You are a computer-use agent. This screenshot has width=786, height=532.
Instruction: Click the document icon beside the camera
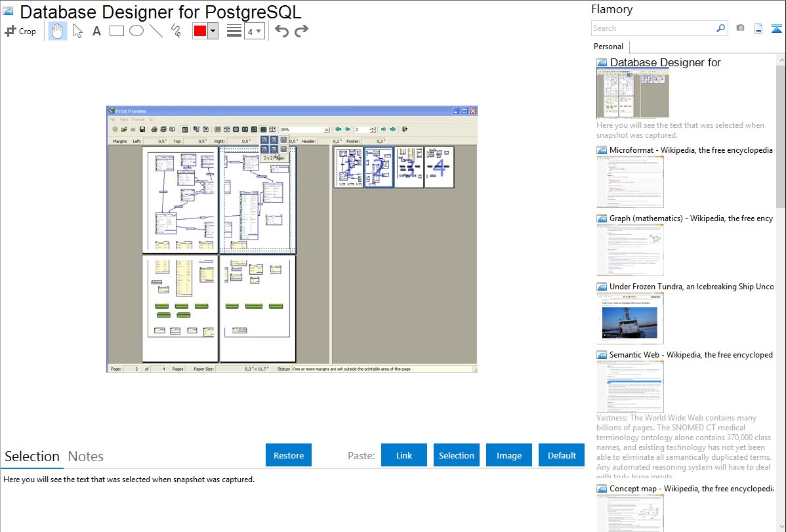tap(758, 28)
